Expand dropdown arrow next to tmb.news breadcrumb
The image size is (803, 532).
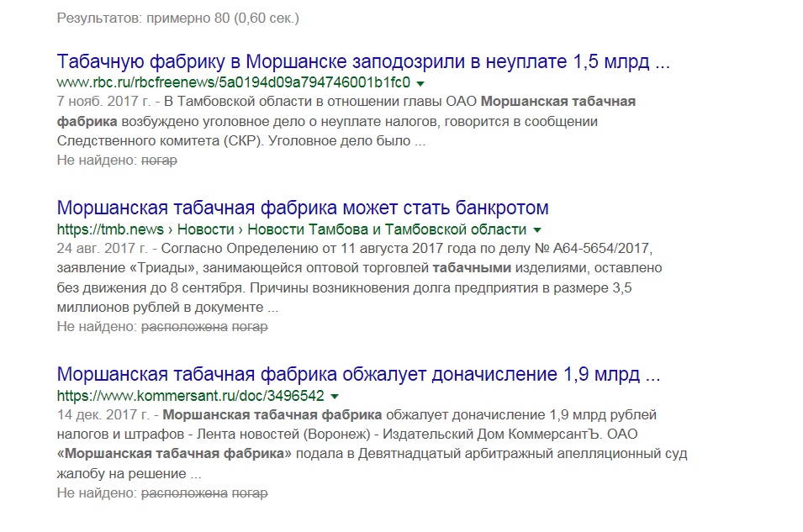point(536,230)
